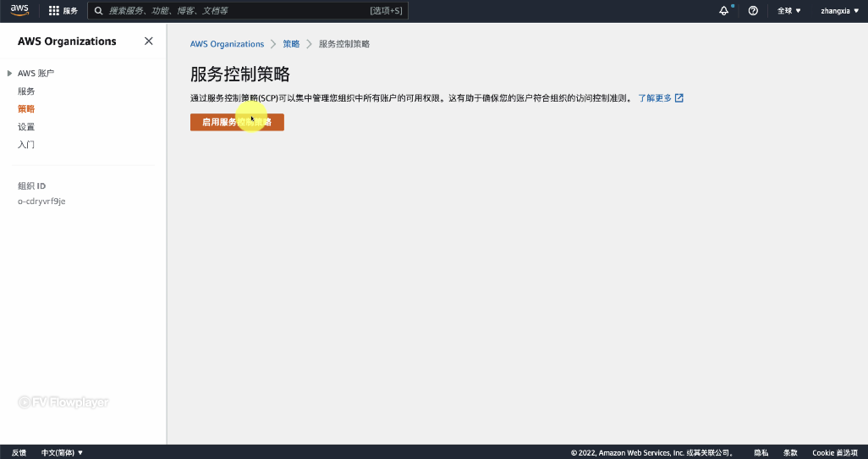868x459 pixels.
Task: Click 反馈 in the footer
Action: coord(19,452)
